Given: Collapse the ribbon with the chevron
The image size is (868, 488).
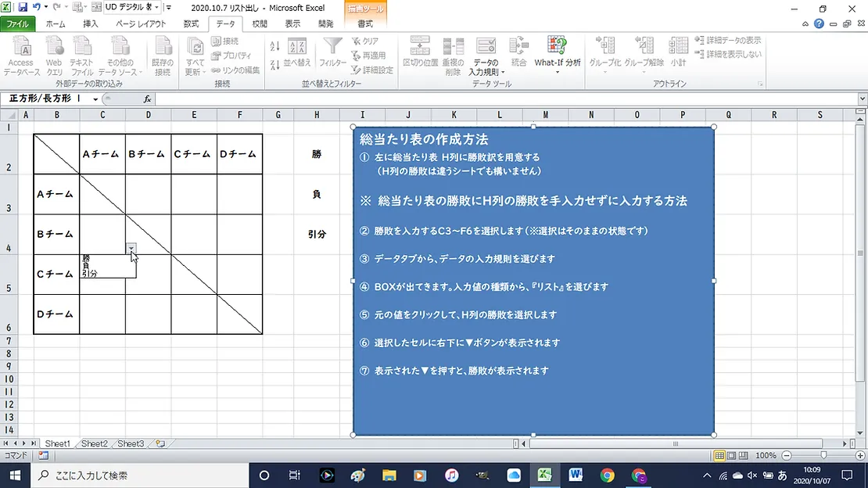Looking at the screenshot, I should 804,24.
